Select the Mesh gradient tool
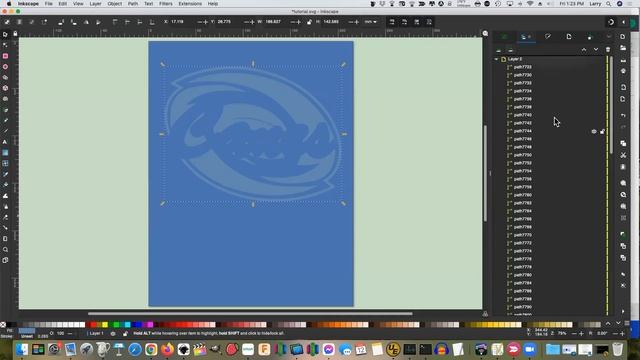Viewport: 640px width, 360px height. click(x=5, y=163)
